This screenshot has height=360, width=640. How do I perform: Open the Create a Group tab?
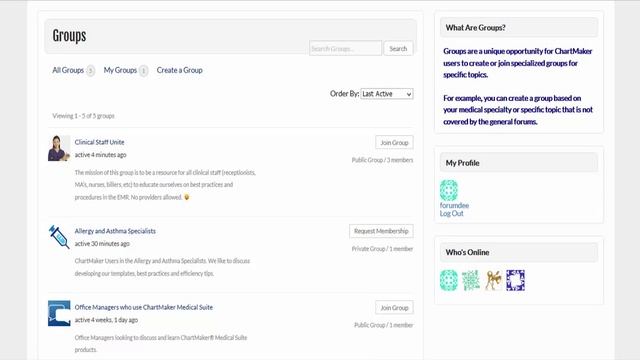pos(180,70)
